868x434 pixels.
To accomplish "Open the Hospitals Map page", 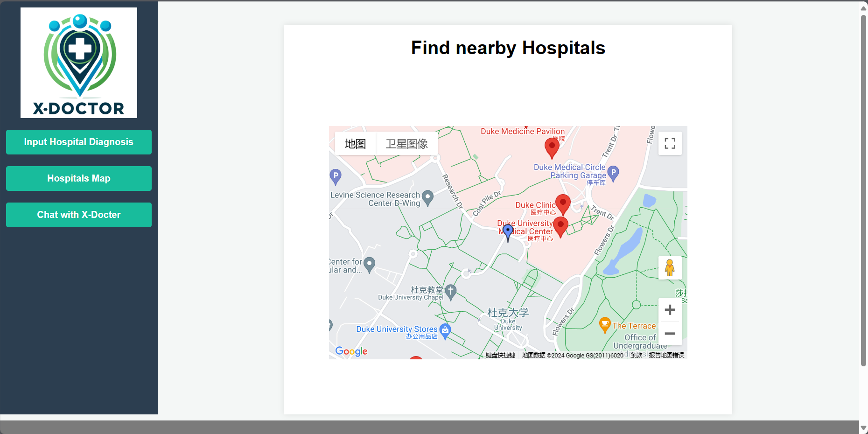I will coord(79,178).
